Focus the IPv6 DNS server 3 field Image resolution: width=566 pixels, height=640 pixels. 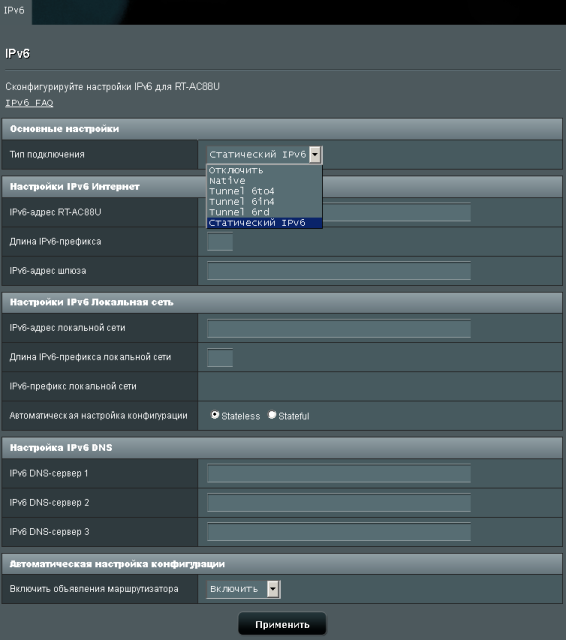[x=339, y=532]
